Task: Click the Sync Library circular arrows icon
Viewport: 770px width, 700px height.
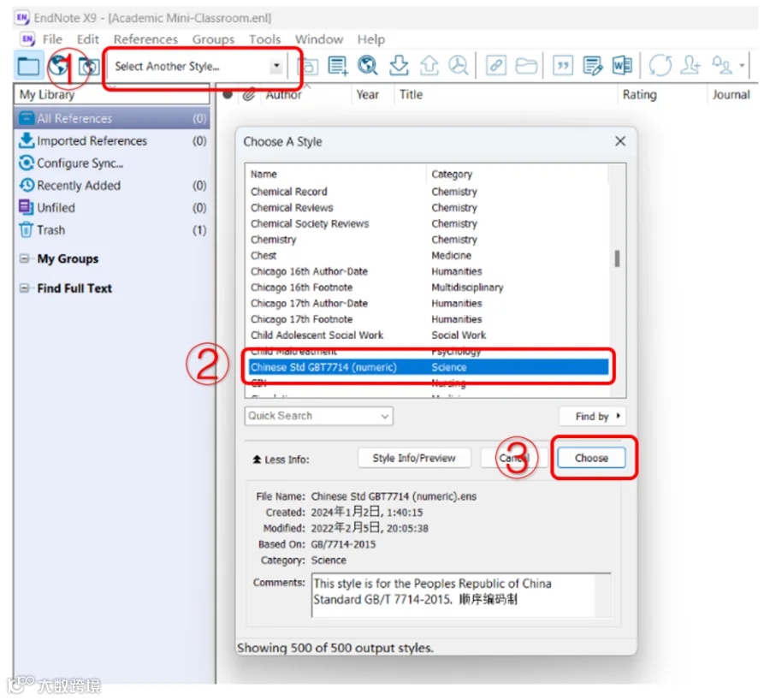Action: click(660, 65)
